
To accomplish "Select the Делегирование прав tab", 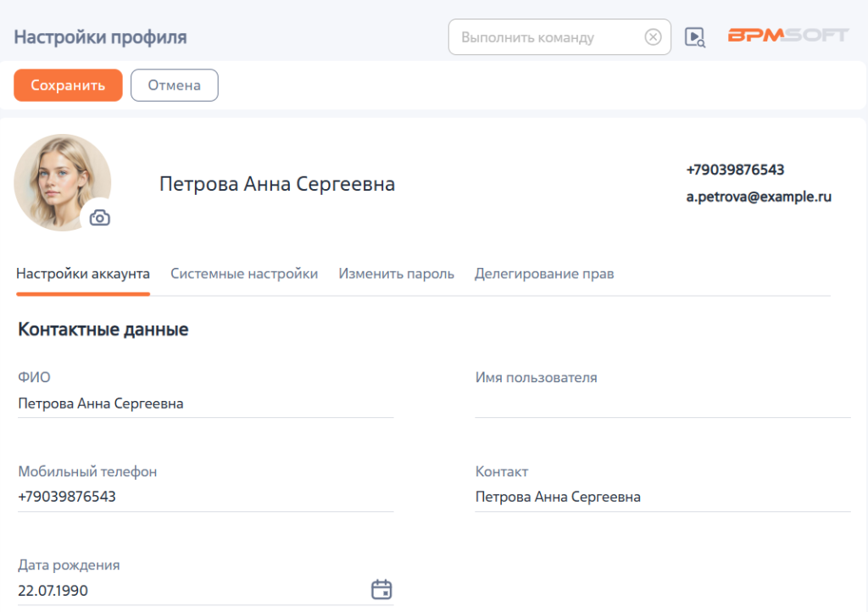I will coord(544,274).
